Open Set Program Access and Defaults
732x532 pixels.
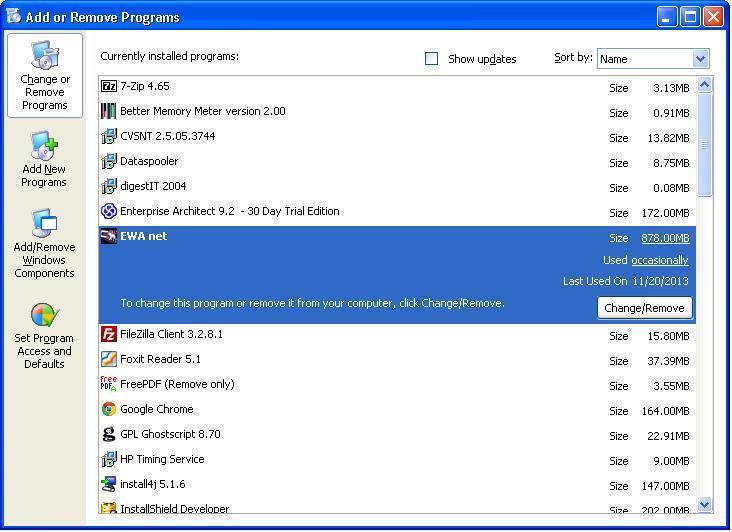(x=44, y=336)
